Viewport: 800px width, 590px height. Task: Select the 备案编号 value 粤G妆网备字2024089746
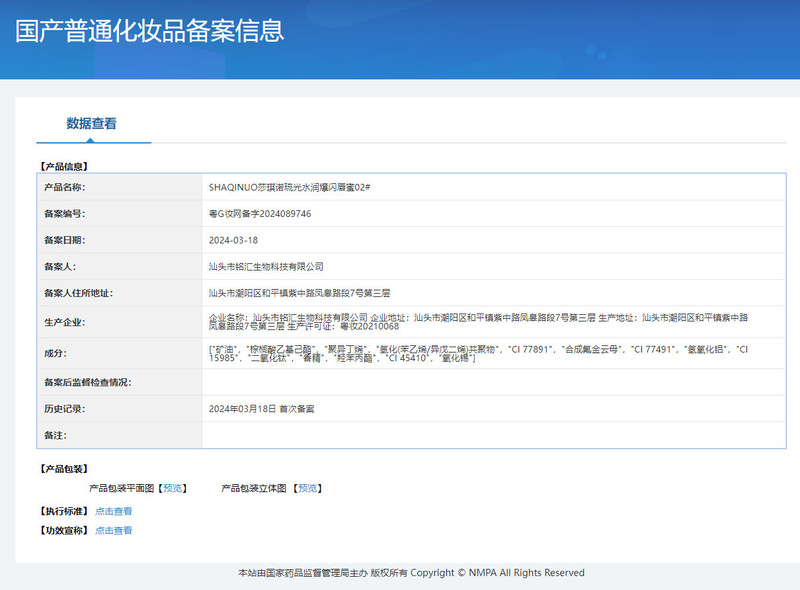pos(260,214)
